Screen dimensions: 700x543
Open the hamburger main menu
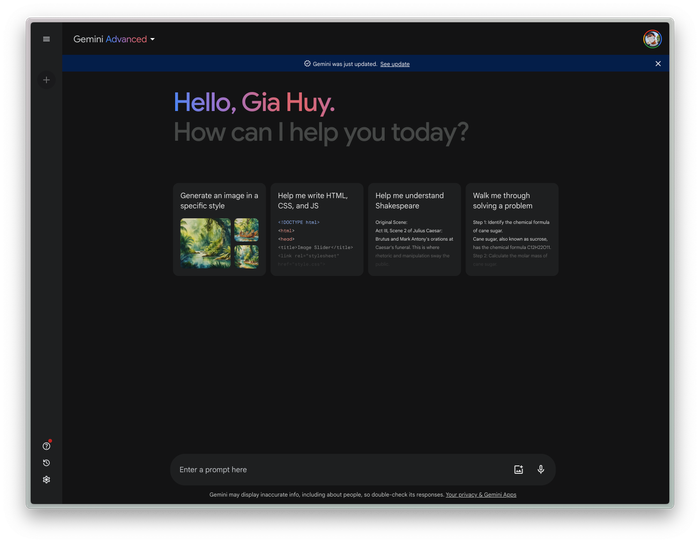coord(46,39)
